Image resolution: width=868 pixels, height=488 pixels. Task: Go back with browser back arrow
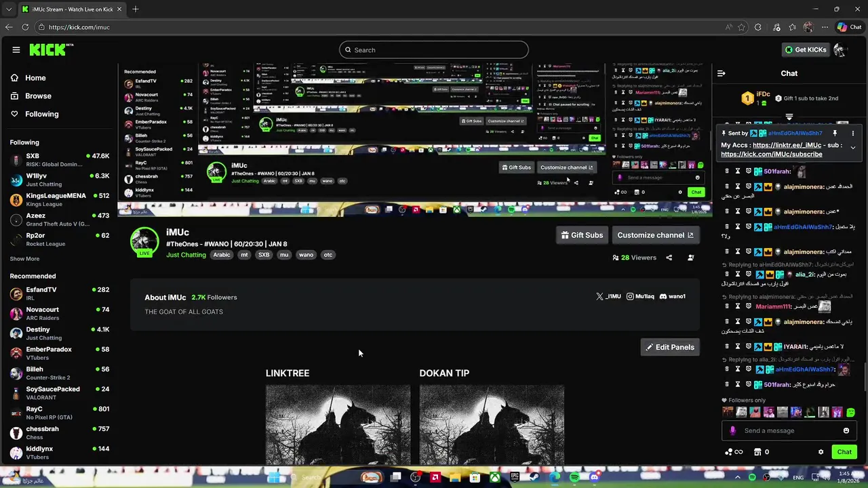pos(9,27)
